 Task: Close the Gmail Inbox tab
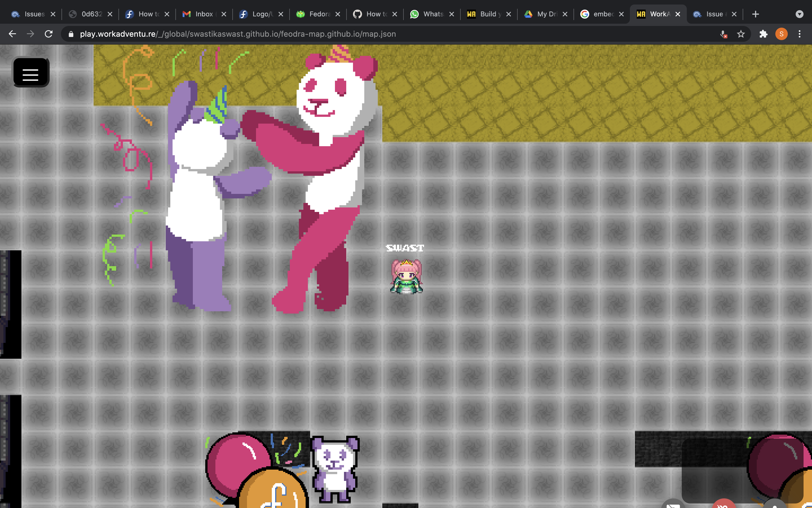click(224, 14)
